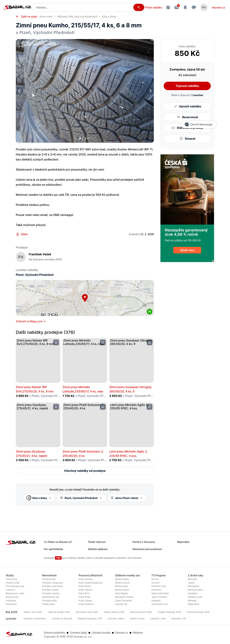Bookmark the Nokian WR tires offer
Viewport: 230px width, 644px height.
coord(56,342)
